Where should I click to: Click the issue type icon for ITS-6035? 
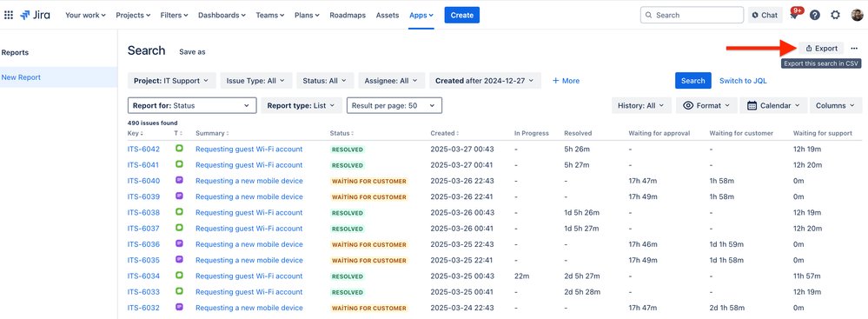pos(179,260)
